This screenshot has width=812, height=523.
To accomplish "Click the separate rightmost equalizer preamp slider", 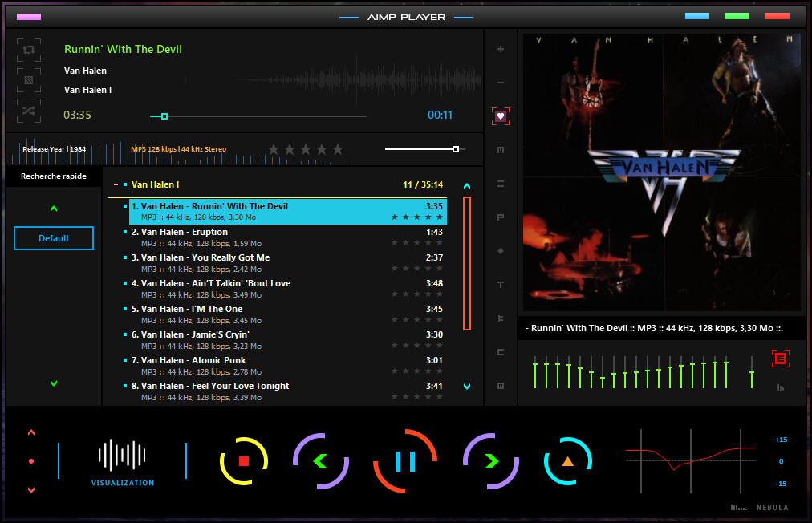I will (x=751, y=372).
